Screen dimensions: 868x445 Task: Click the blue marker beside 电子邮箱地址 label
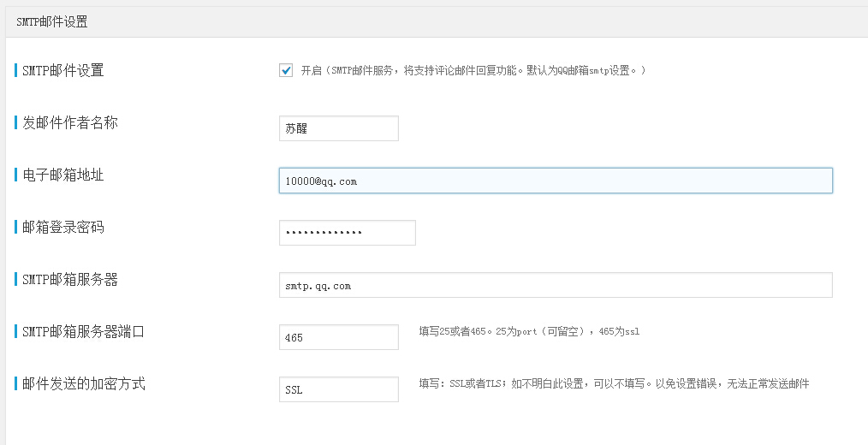coord(16,175)
